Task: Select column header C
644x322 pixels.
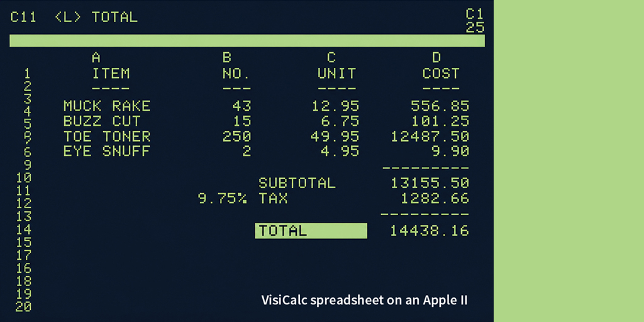Action: click(331, 58)
